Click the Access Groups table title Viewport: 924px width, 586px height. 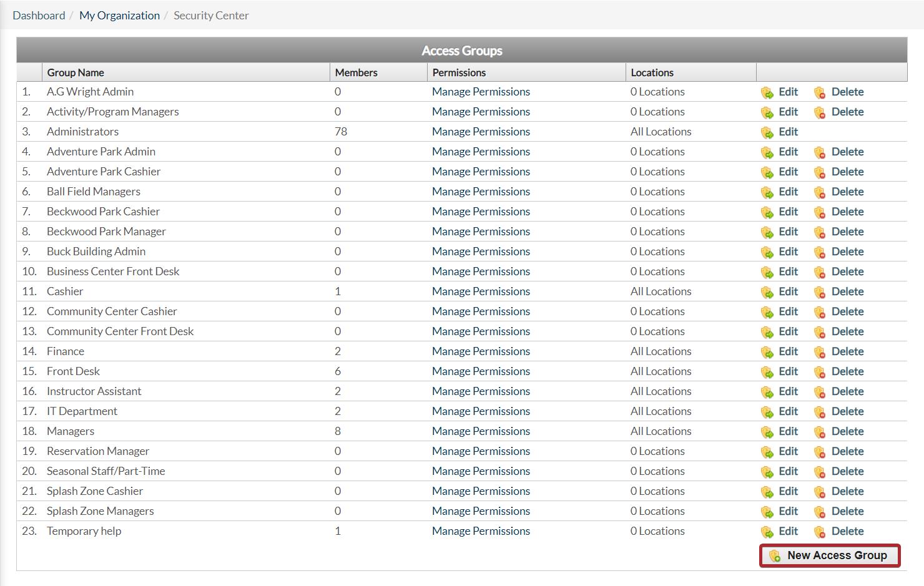(462, 51)
